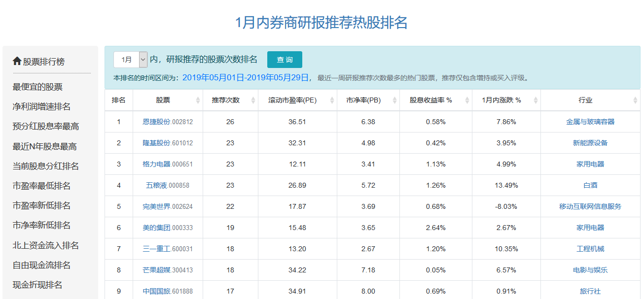
Task: Open stock link 恩捷股份.002812
Action: point(168,122)
